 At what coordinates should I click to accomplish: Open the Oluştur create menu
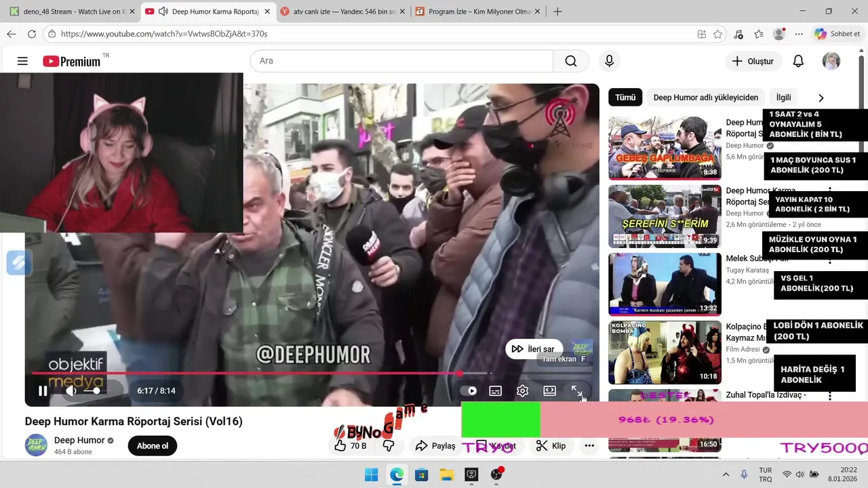tap(753, 61)
